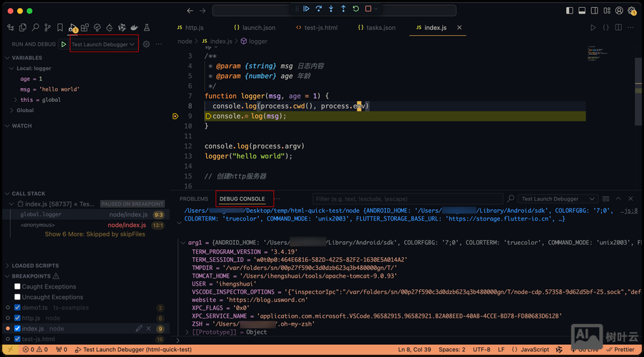The height and width of the screenshot is (357, 644).
Task: Open the Test Launch Debugger configuration dropdown
Action: [103, 44]
